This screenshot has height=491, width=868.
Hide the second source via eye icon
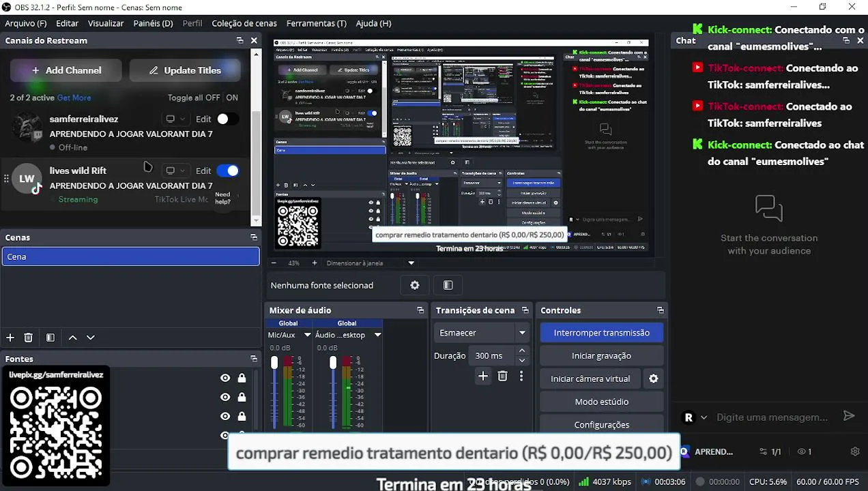coord(225,397)
